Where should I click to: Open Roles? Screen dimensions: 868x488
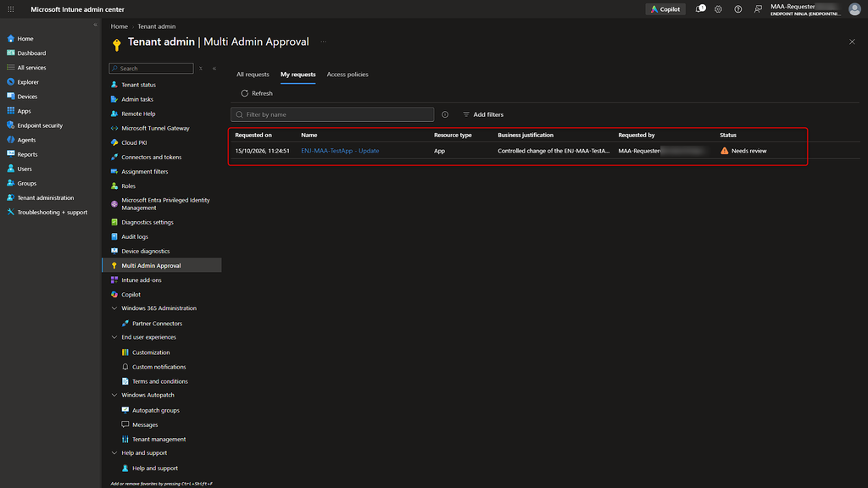(128, 186)
